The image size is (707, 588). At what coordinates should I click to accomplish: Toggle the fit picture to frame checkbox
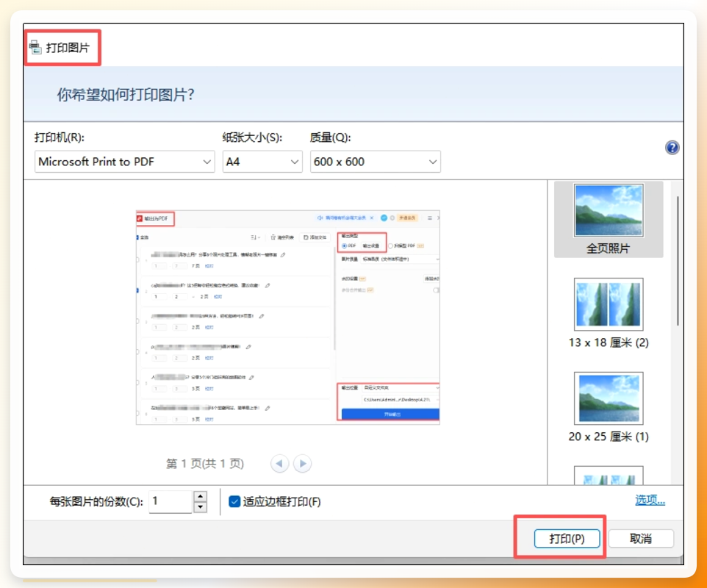234,501
